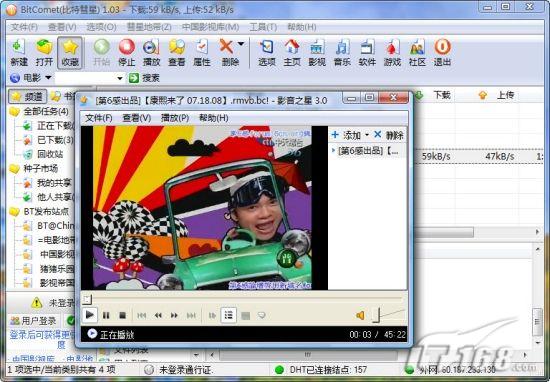
Task: Click playlist 删除 remove button
Action: (389, 135)
